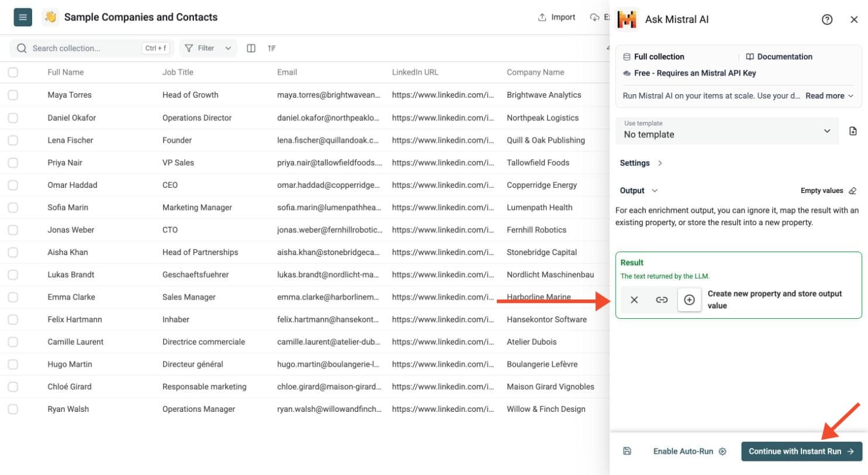868x475 pixels.
Task: Click the Ctrl + f shortcut badge
Action: (x=155, y=48)
